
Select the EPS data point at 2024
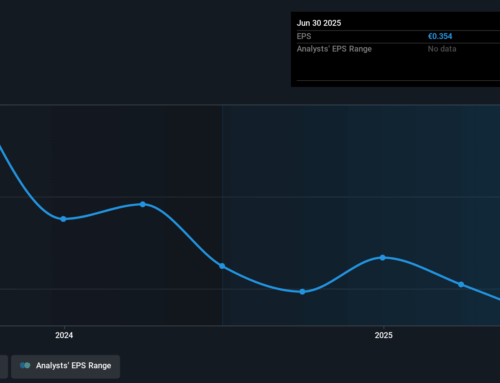tap(63, 219)
